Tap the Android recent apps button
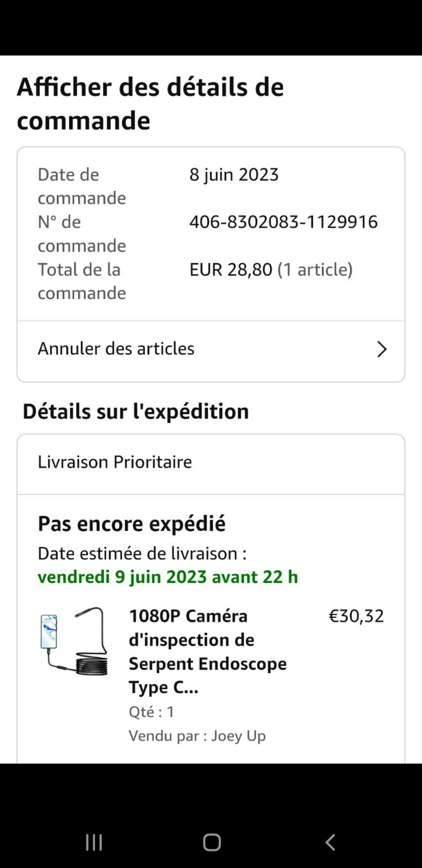 [x=94, y=842]
